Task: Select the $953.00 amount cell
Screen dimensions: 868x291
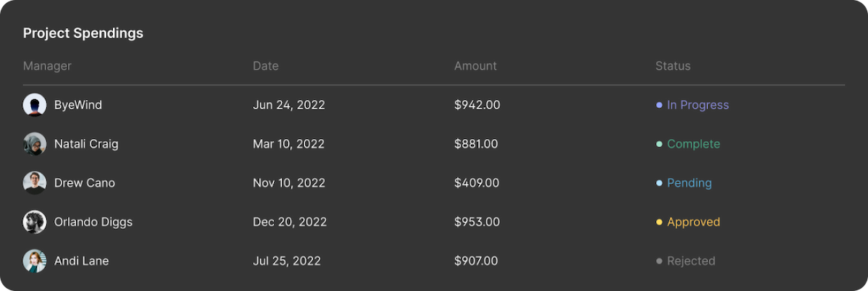Action: [477, 222]
